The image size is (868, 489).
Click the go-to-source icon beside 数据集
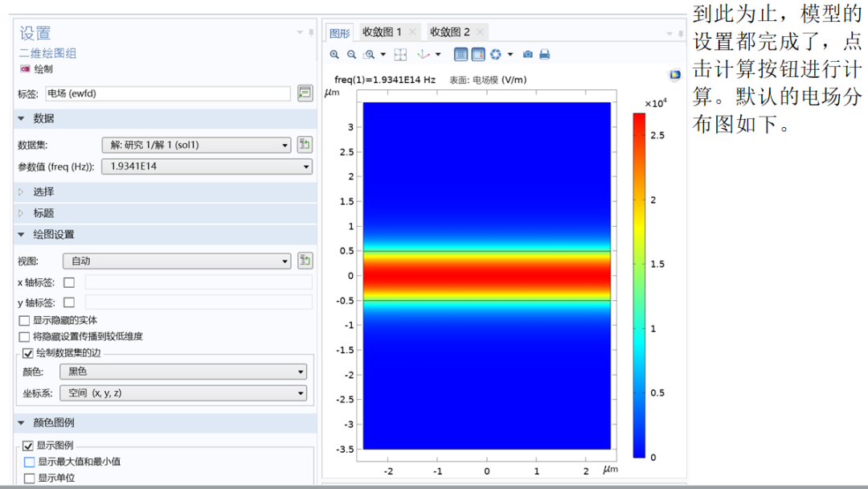click(305, 145)
